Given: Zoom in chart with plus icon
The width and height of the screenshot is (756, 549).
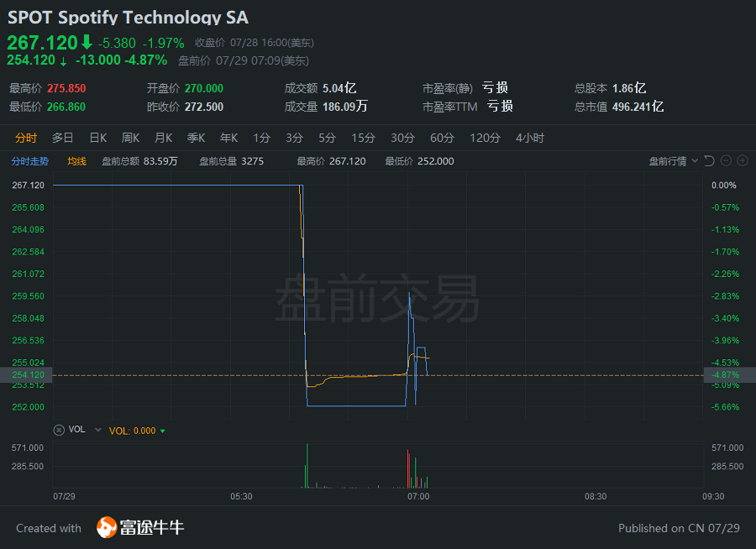Looking at the screenshot, I should pos(743,161).
